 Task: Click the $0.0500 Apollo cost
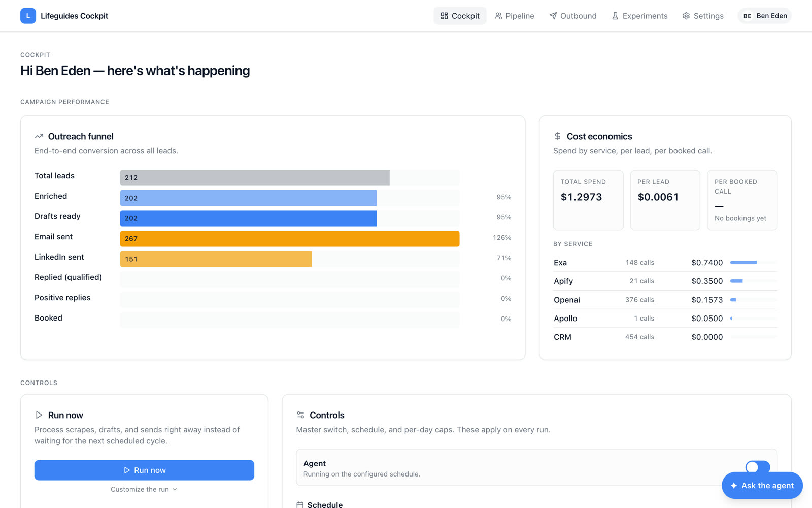(x=707, y=319)
